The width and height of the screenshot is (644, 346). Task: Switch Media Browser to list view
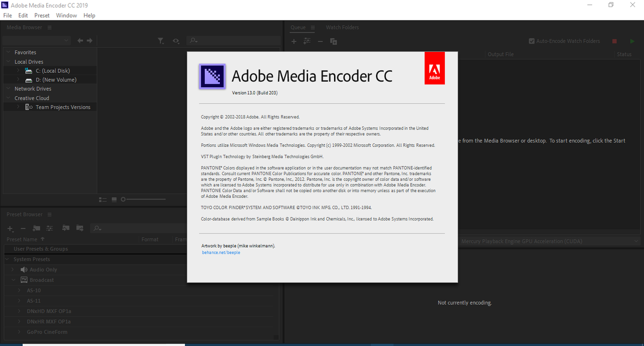click(103, 199)
